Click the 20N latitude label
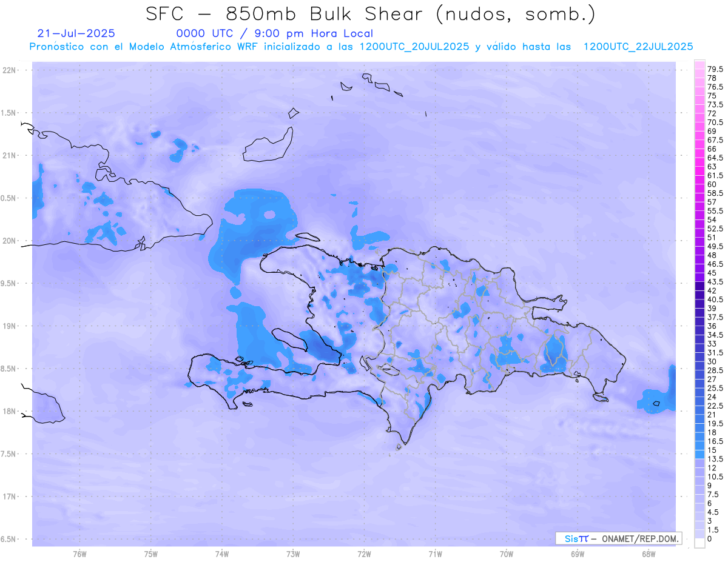 pyautogui.click(x=10, y=241)
